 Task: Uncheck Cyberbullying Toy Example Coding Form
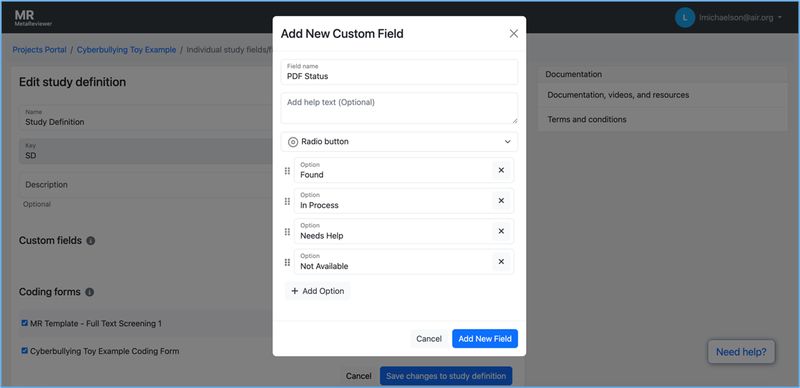[x=24, y=351]
